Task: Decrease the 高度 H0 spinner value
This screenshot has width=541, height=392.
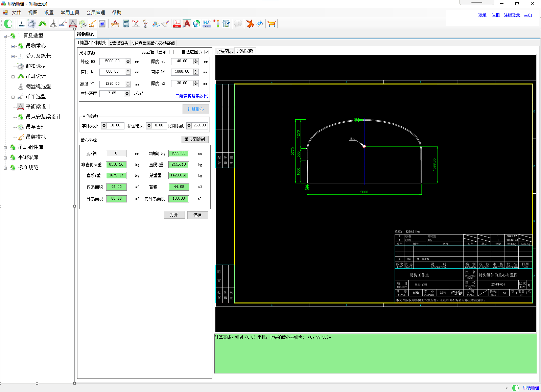Action: click(x=128, y=85)
